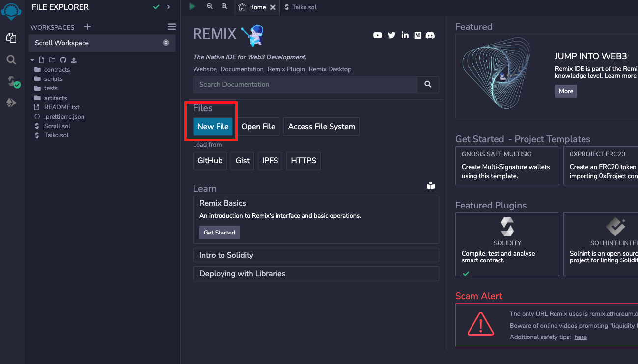Open the Remix Medium icon
Screen dimensions: 638x364
pyautogui.click(x=417, y=35)
